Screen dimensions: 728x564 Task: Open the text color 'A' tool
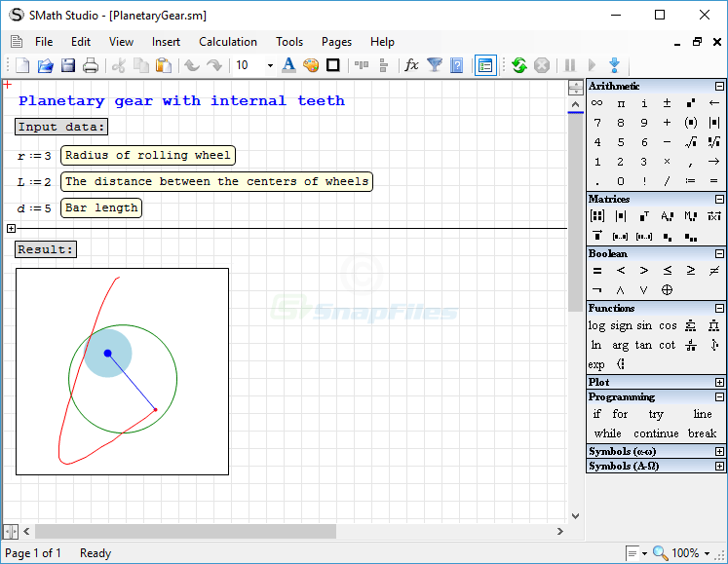[288, 65]
